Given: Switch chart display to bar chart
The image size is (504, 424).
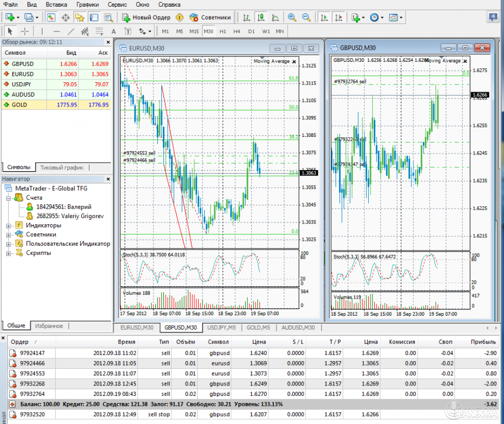Looking at the screenshot, I should pyautogui.click(x=246, y=18).
